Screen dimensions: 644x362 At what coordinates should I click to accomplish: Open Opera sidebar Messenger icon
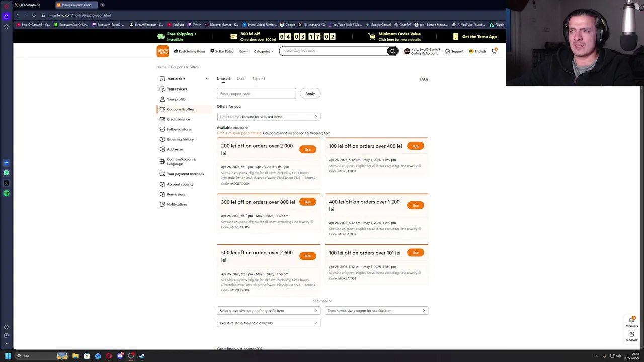click(6, 163)
